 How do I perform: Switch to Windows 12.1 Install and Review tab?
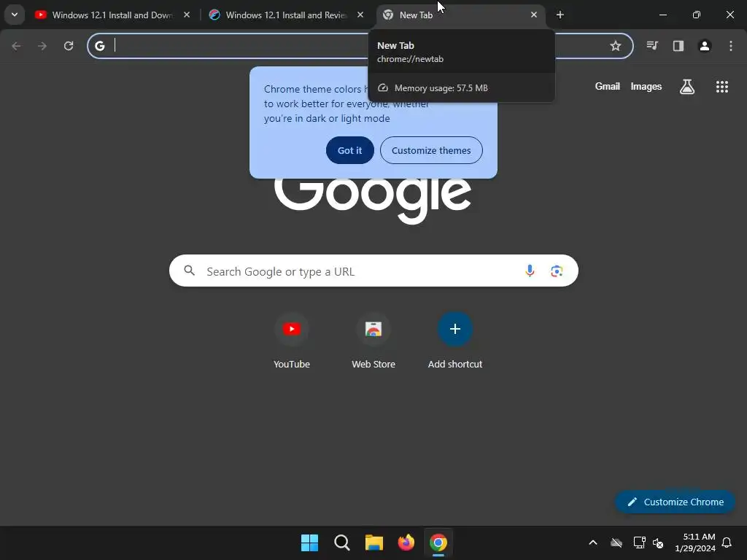286,15
